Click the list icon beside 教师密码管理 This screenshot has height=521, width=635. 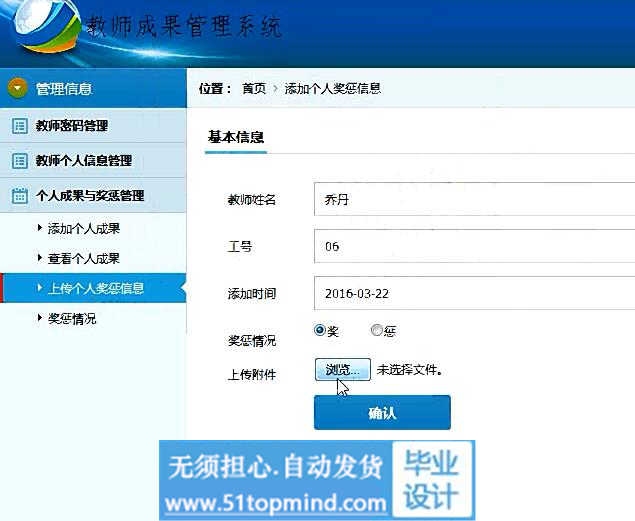pos(19,126)
